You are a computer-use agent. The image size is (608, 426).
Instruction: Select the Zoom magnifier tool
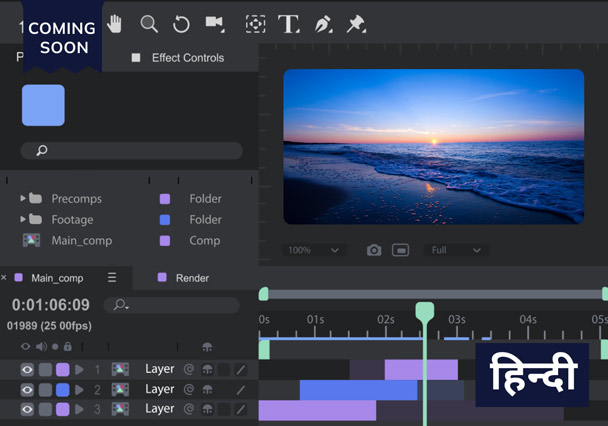(149, 24)
